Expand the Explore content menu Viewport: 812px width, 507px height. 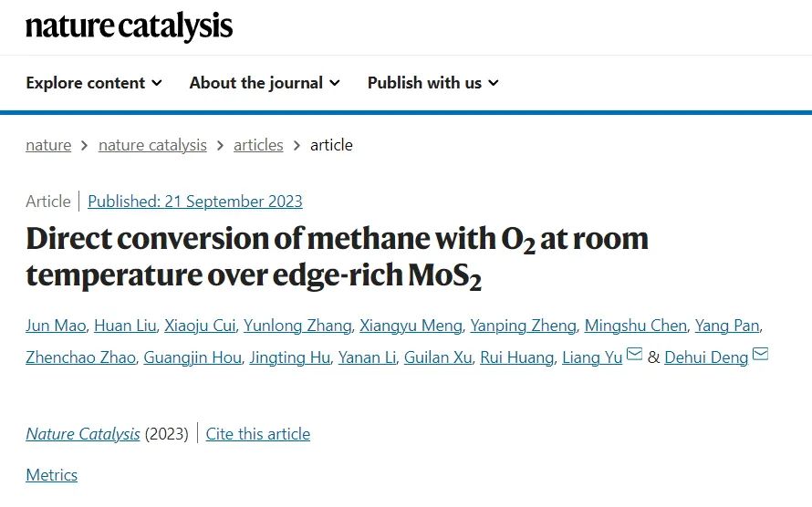coord(94,83)
